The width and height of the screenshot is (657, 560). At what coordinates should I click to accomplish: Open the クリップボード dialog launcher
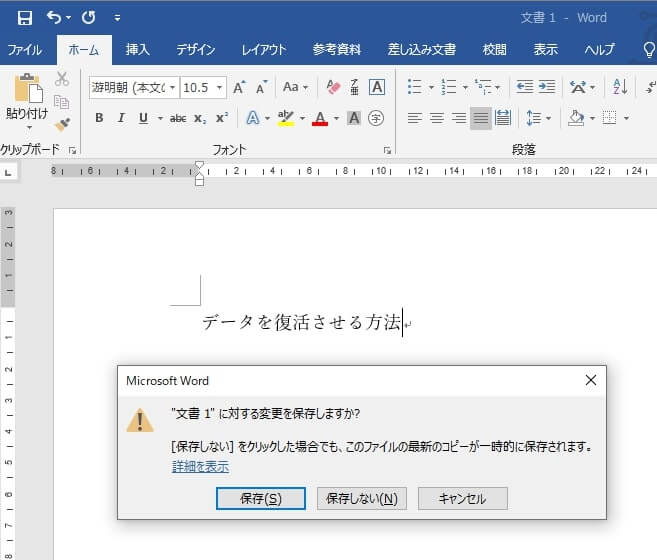point(72,150)
